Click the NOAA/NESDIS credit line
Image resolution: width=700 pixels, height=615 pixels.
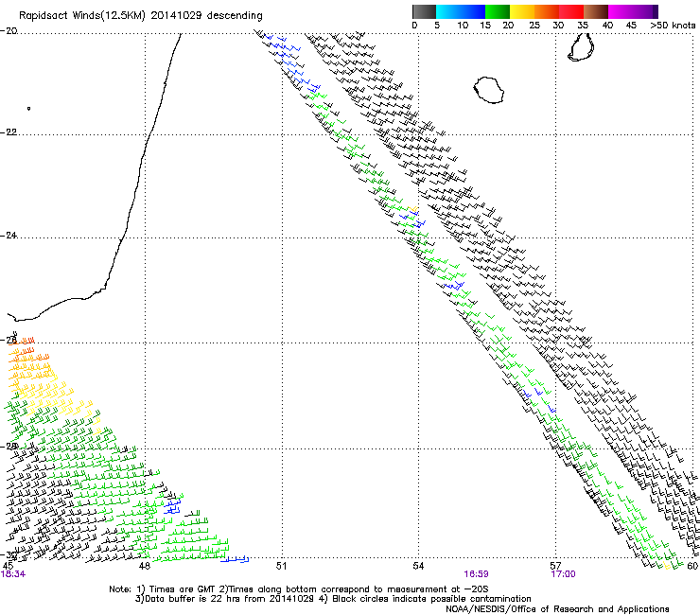pos(557,609)
